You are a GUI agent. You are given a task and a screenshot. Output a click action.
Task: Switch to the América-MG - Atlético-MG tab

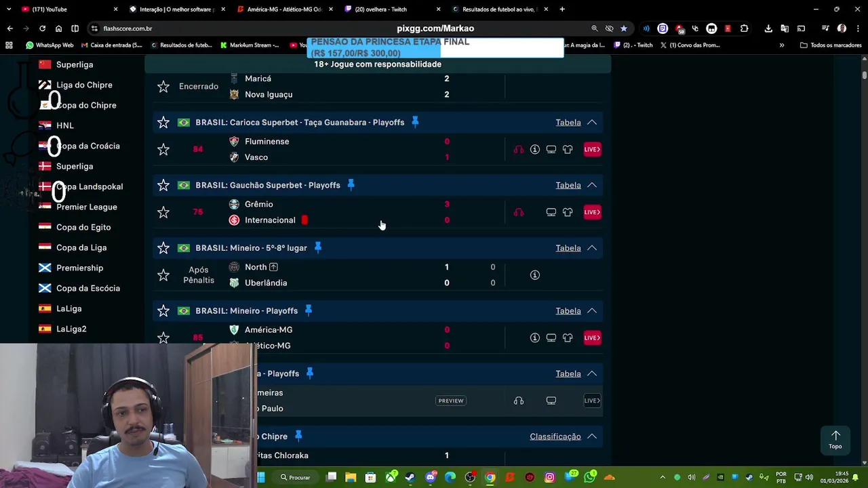(x=283, y=9)
